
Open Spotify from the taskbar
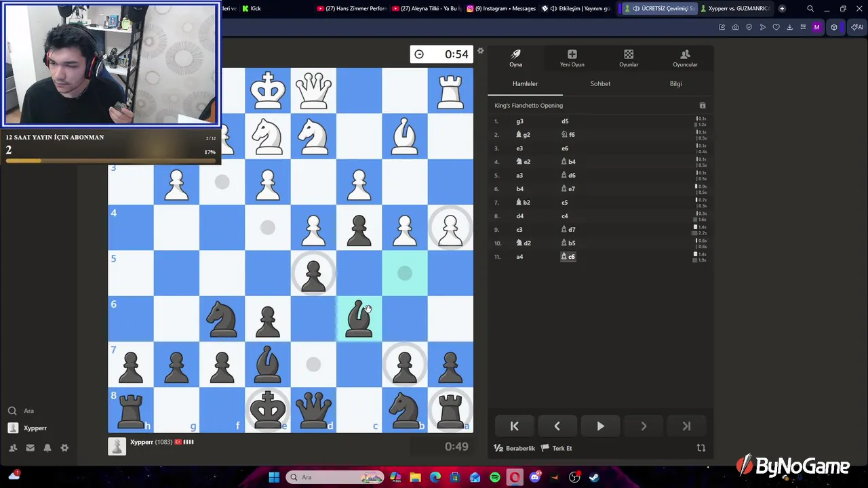(495, 477)
